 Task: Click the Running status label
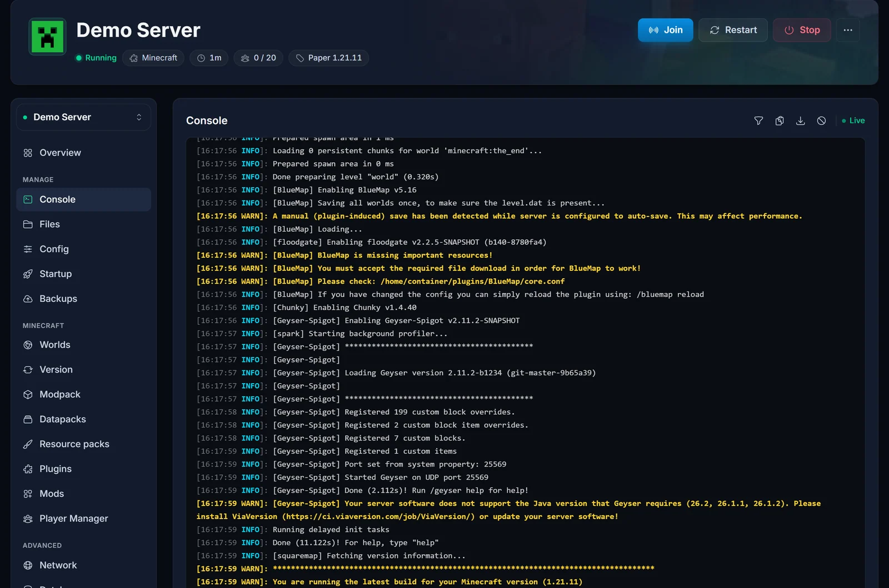point(96,58)
